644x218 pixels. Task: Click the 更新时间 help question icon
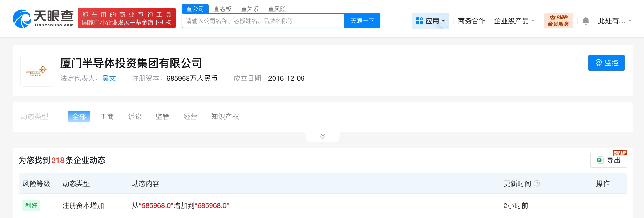[537, 183]
